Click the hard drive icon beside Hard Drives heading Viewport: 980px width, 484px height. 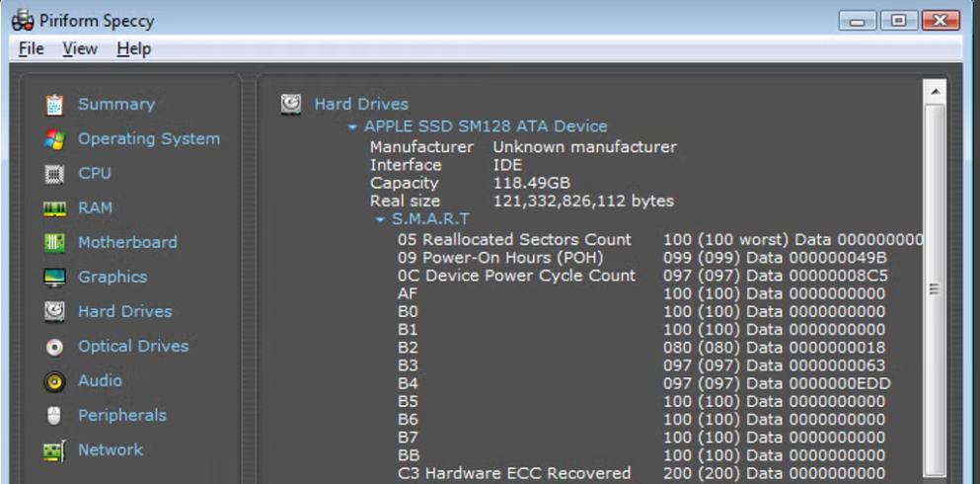290,104
